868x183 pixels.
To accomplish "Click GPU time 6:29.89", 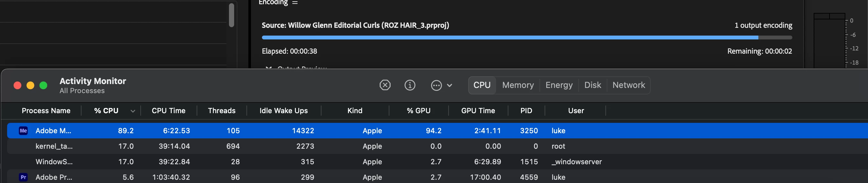I will [488, 161].
